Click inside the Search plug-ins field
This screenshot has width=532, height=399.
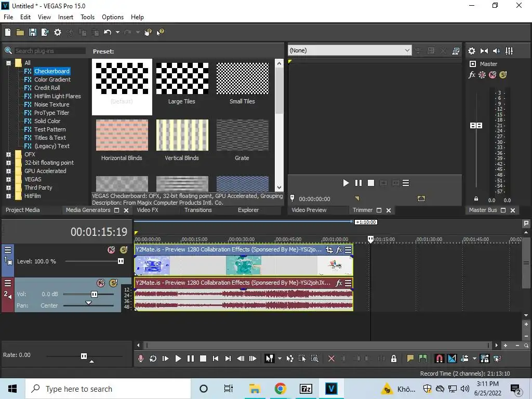pos(50,51)
